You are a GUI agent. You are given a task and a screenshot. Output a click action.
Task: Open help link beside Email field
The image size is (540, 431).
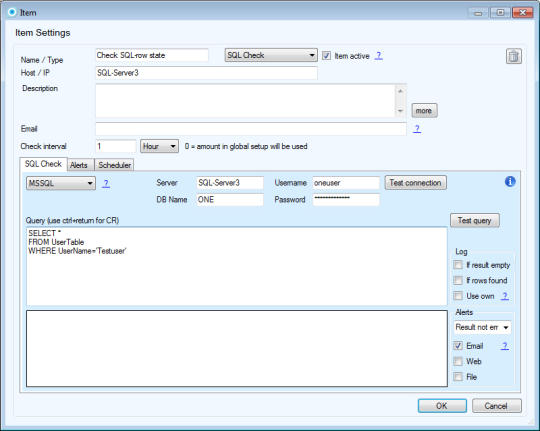tap(417, 129)
